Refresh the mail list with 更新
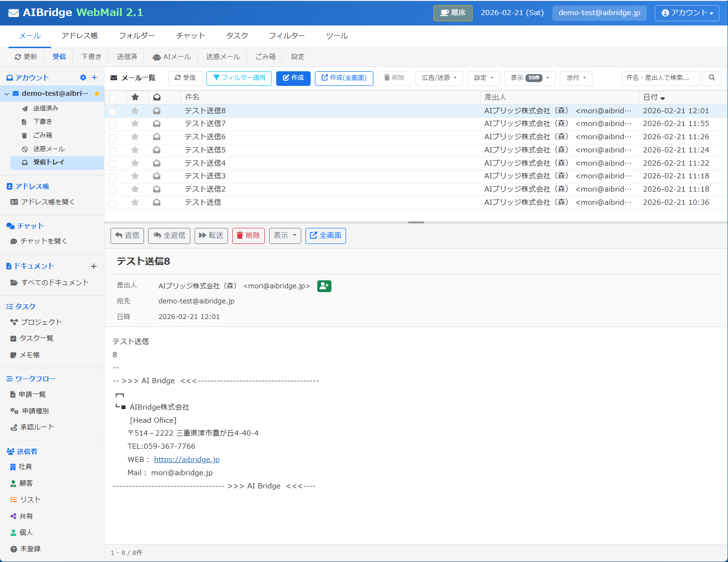The image size is (728, 562). (x=26, y=57)
